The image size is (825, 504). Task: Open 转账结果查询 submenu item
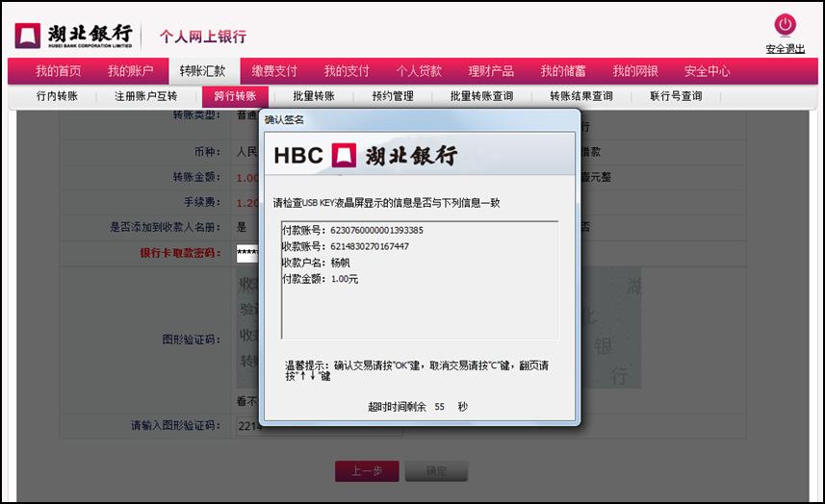point(581,96)
